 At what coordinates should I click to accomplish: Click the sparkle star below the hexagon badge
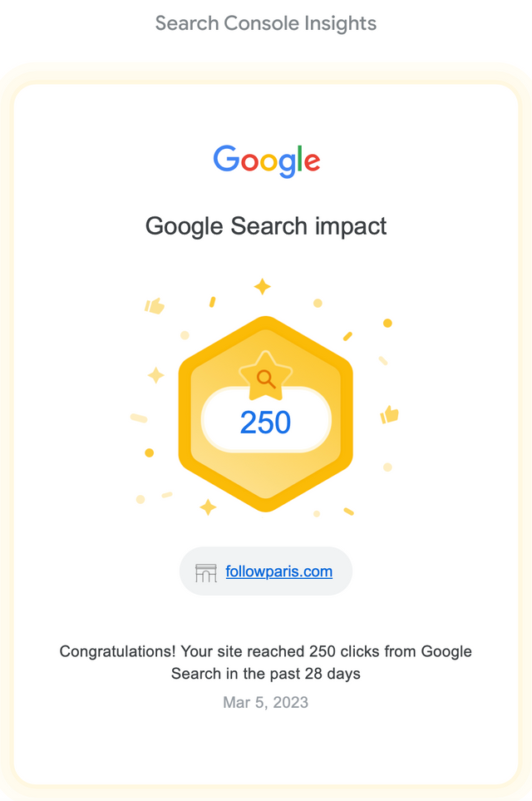click(x=208, y=507)
